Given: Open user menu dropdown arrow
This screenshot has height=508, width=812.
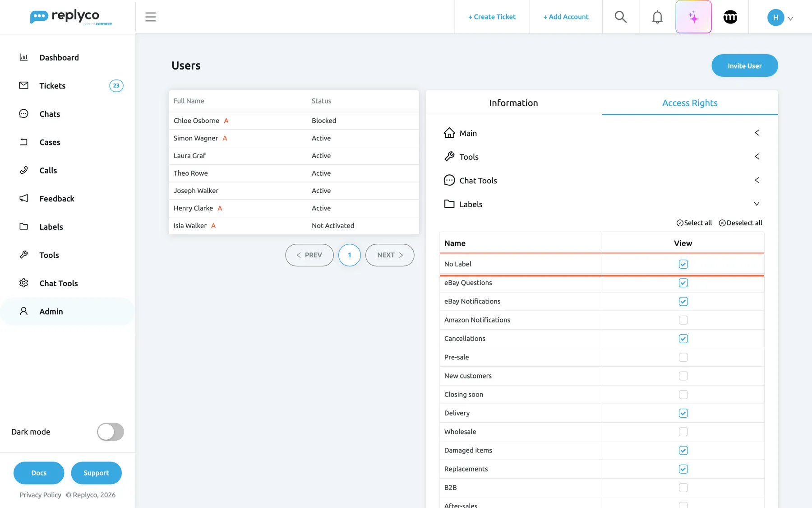Looking at the screenshot, I should [x=790, y=18].
